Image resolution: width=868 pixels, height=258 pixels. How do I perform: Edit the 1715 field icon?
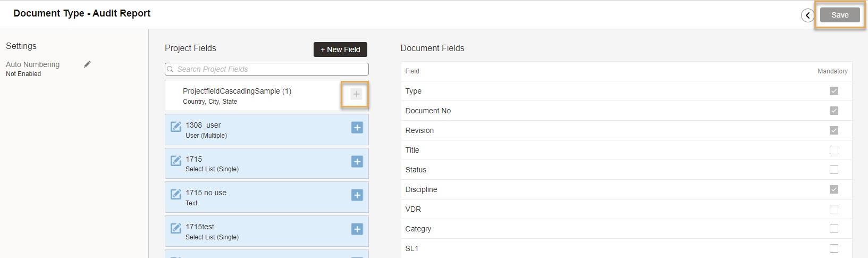(176, 161)
